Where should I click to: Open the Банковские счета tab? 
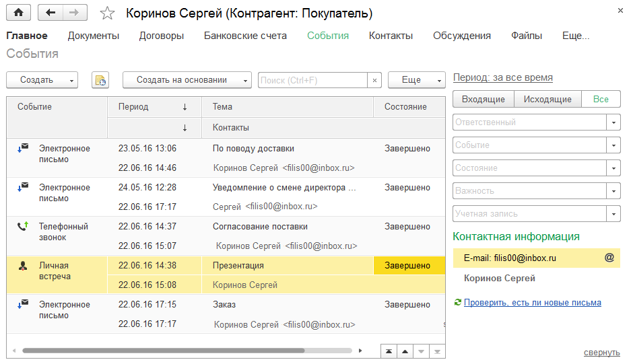[x=245, y=36]
